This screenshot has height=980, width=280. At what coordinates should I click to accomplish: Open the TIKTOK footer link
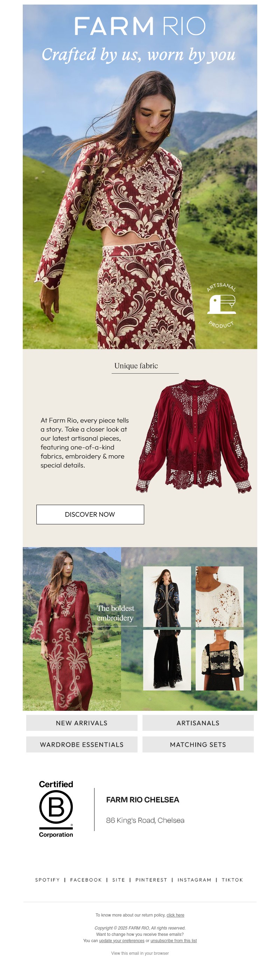232,880
